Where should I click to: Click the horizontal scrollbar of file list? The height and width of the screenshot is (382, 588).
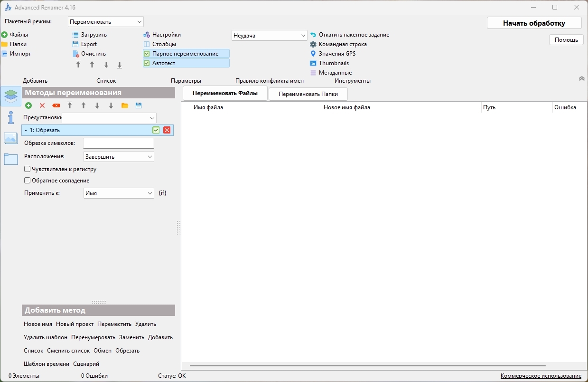click(x=368, y=366)
